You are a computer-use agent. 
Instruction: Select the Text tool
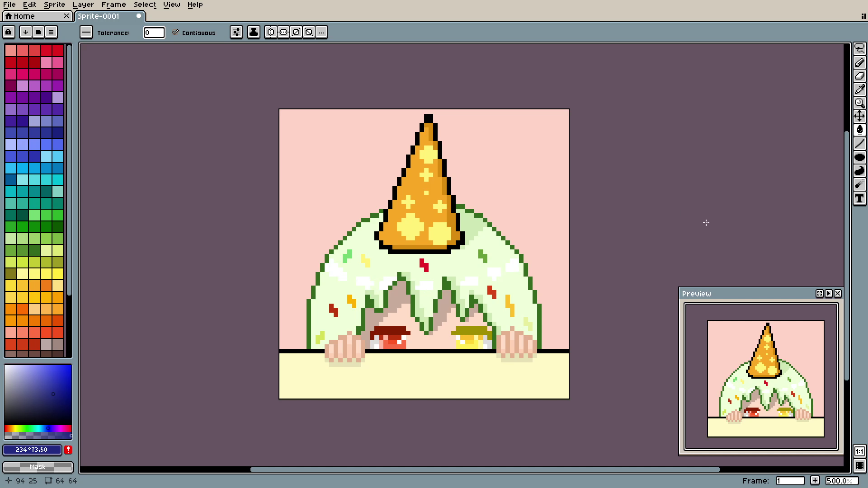click(859, 198)
